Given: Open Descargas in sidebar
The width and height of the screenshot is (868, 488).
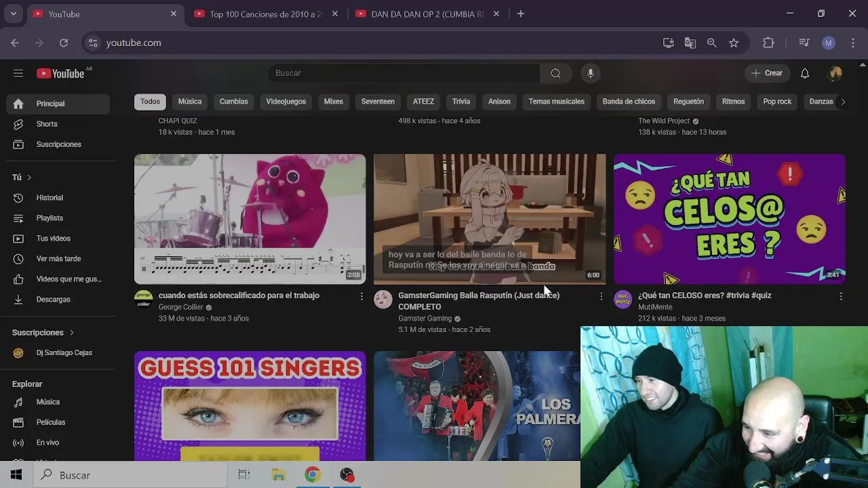Looking at the screenshot, I should point(58,300).
